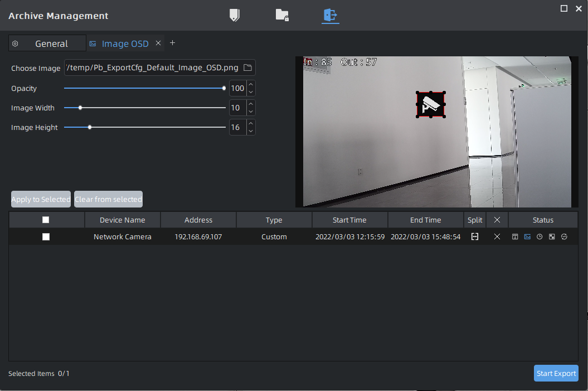
Task: Click the text OSD status icon
Action: click(515, 236)
